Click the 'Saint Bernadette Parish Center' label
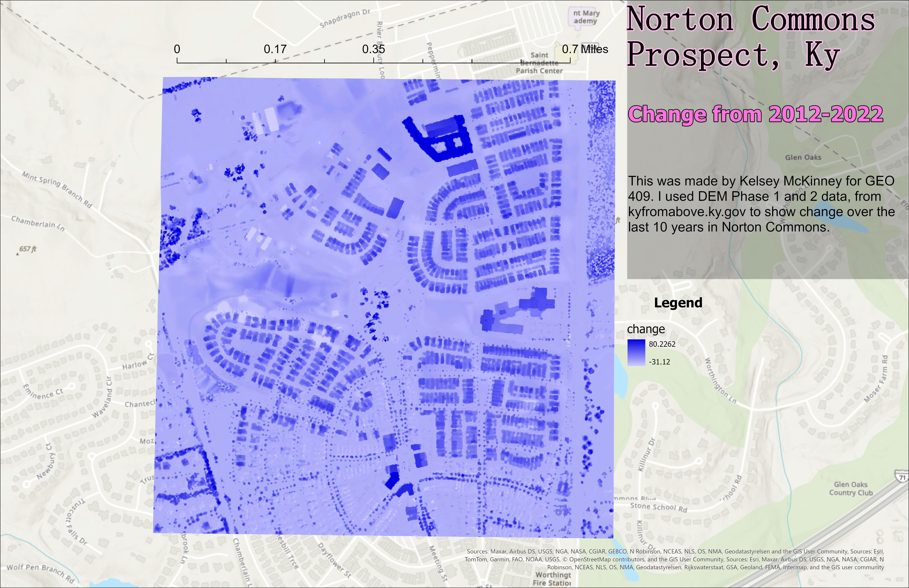The width and height of the screenshot is (909, 588). (540, 63)
